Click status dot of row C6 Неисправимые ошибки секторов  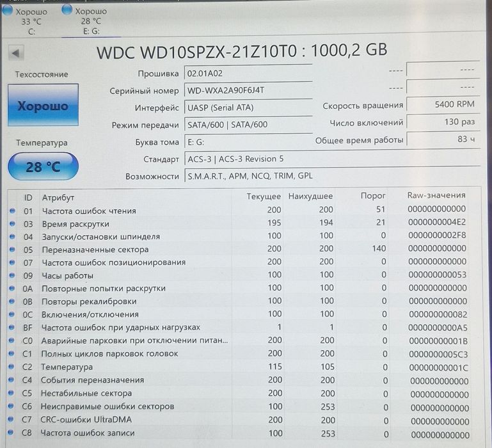[x=11, y=406]
